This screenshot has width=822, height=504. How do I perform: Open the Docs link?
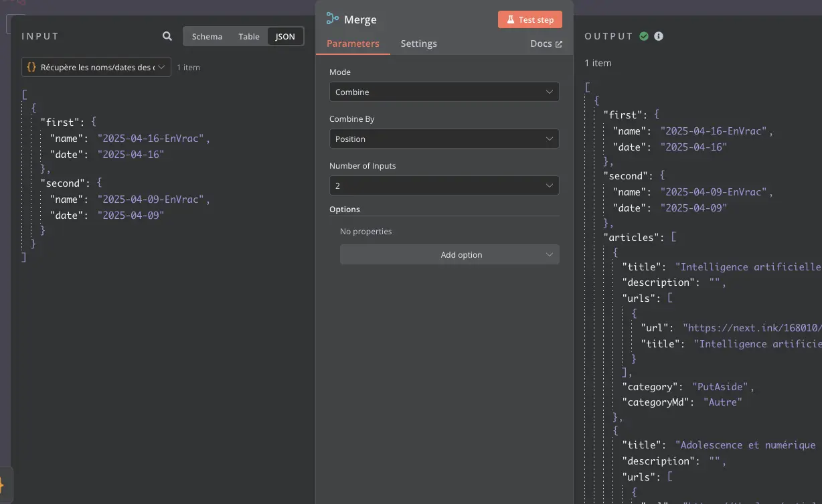(546, 44)
